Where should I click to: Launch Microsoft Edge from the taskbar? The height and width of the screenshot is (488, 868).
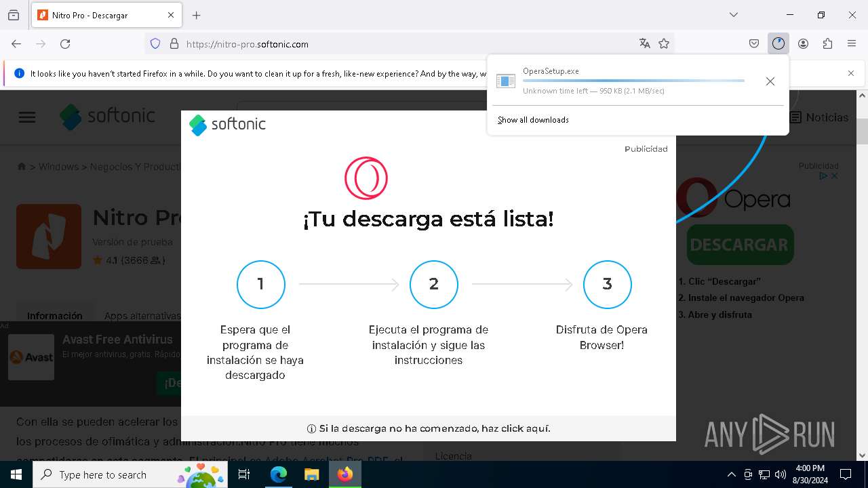coord(279,474)
